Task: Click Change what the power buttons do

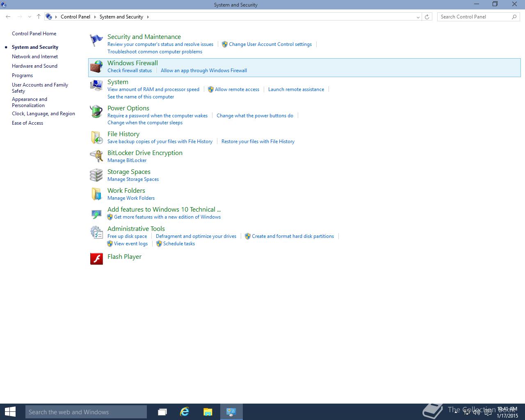Action: [255, 116]
